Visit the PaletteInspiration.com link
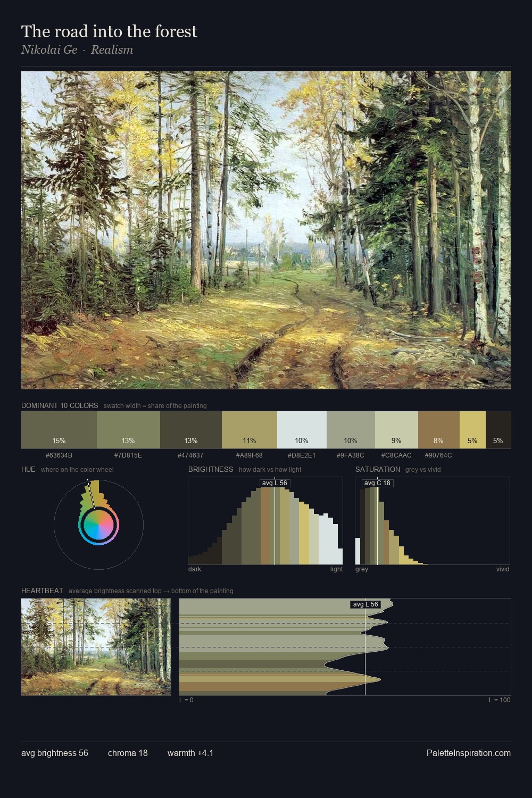 tap(469, 753)
